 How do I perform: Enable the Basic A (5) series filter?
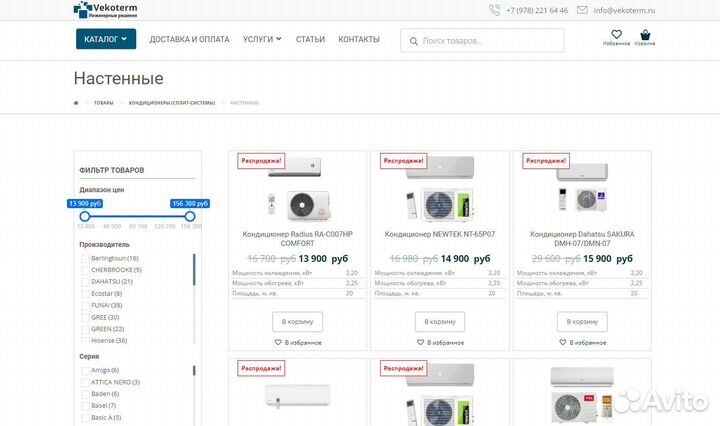click(85, 418)
